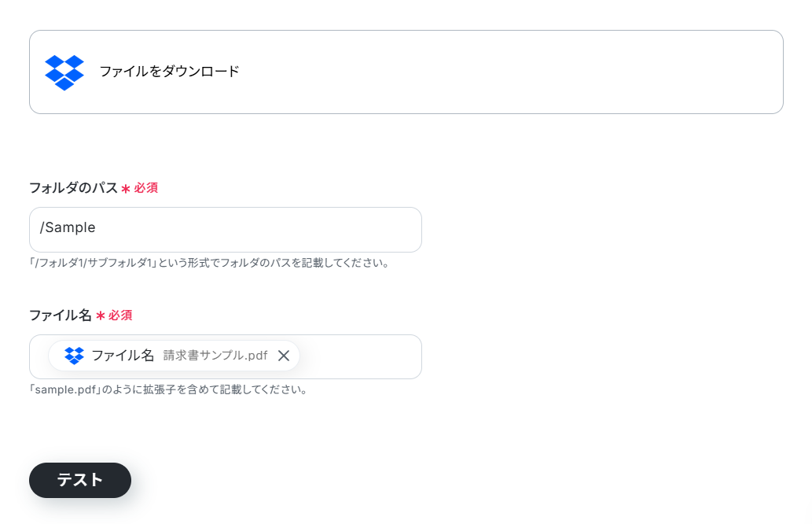812x524 pixels.
Task: Click empty area of ファイル名 input field
Action: pos(360,356)
